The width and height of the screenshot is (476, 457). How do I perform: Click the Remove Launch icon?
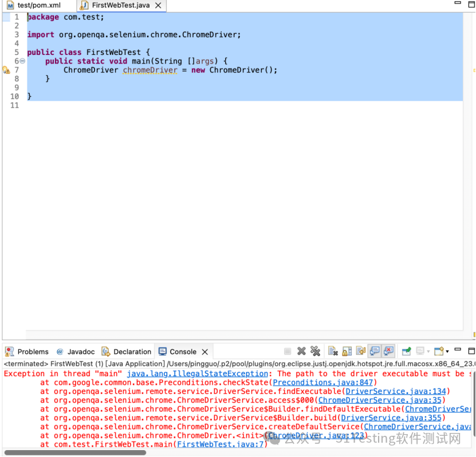click(300, 351)
